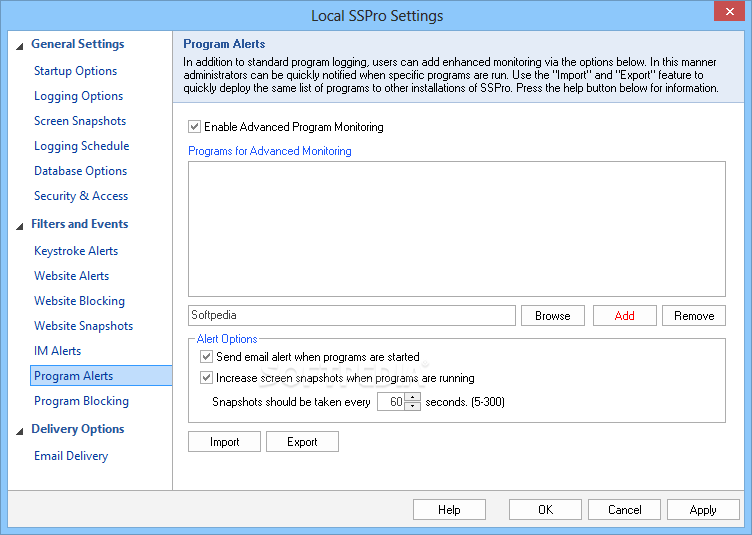Screen dimensions: 752x535
Task: Click the Import button
Action: [x=224, y=442]
